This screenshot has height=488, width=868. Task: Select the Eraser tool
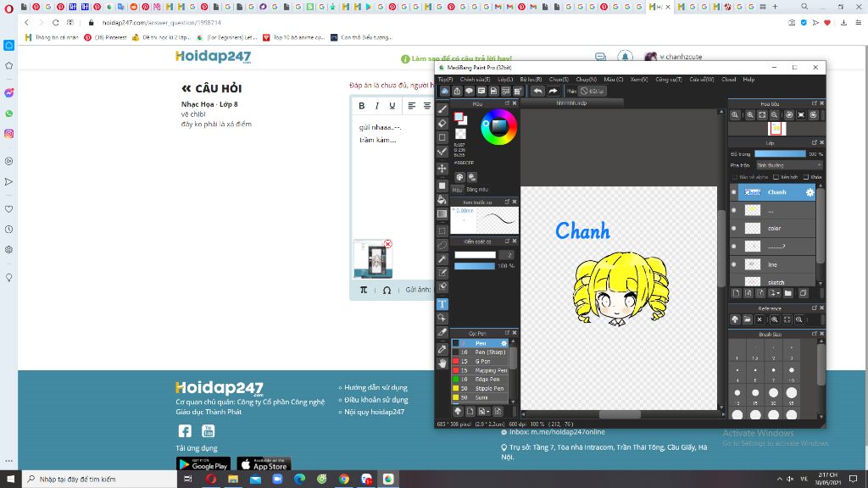pyautogui.click(x=442, y=123)
